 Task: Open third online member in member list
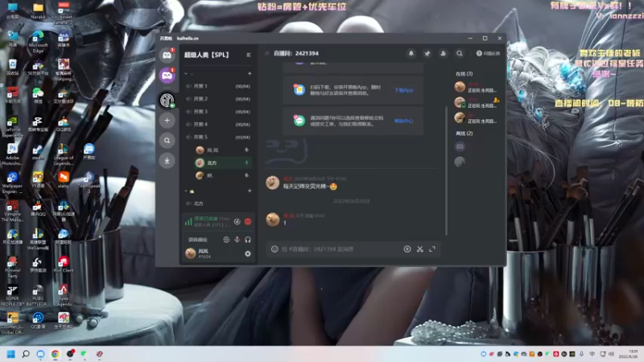click(477, 118)
